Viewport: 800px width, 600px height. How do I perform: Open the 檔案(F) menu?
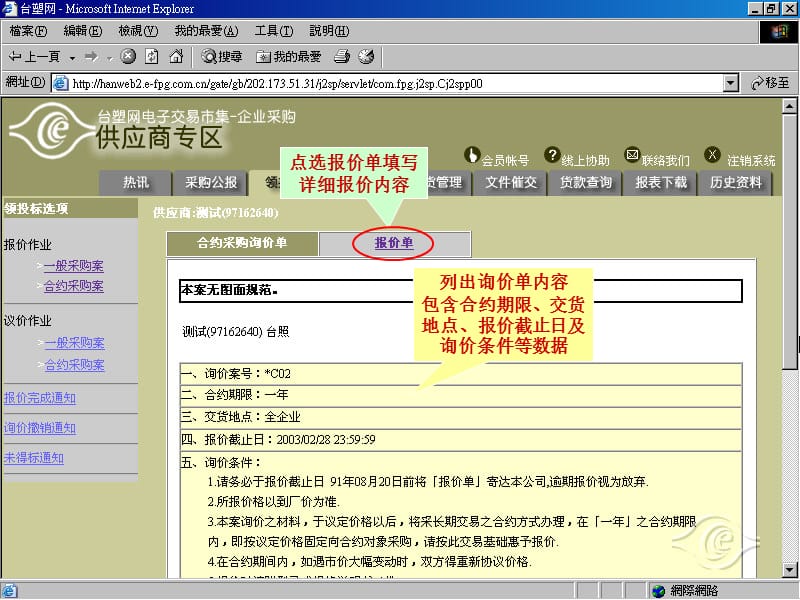28,31
